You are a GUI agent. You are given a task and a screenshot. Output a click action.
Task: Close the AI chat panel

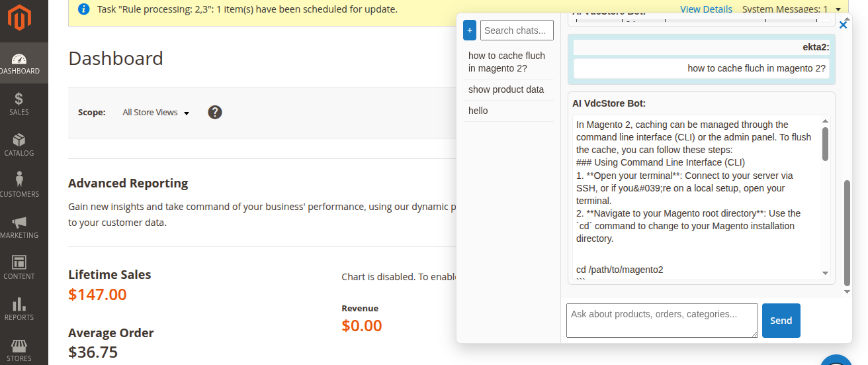tap(843, 25)
